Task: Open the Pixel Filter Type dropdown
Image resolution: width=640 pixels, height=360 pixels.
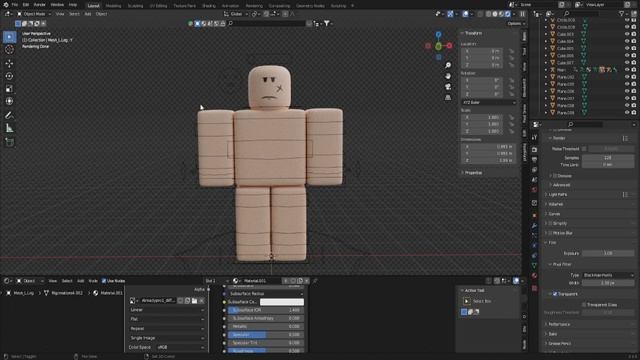Action: coord(608,275)
